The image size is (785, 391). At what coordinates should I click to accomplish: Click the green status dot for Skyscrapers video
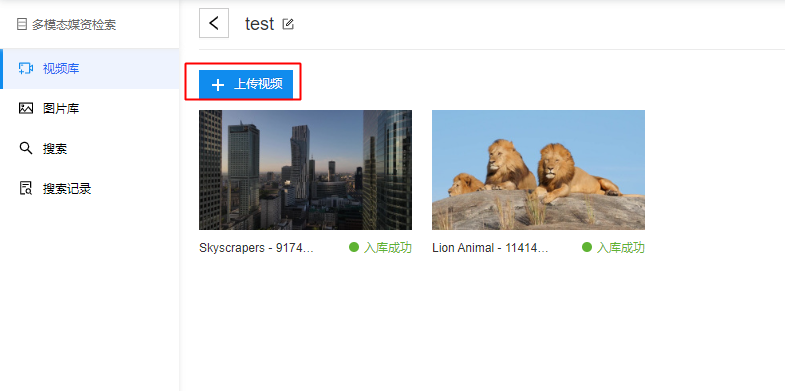pos(354,247)
